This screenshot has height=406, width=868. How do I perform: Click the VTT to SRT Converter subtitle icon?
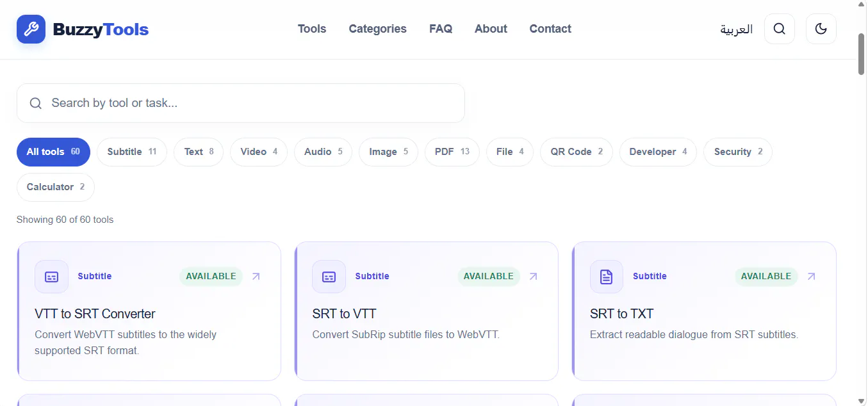coord(51,277)
